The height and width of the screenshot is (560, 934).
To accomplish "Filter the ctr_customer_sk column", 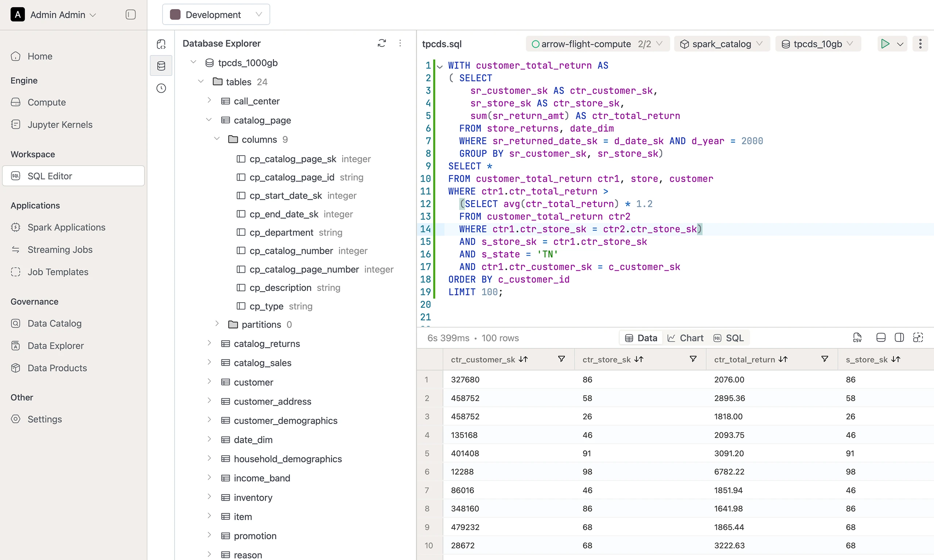I will pos(561,359).
